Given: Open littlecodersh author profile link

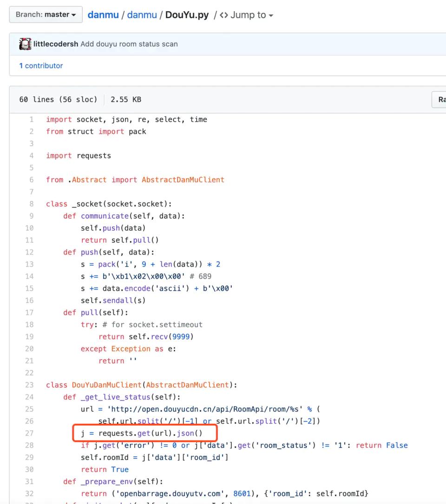Looking at the screenshot, I should pos(56,44).
